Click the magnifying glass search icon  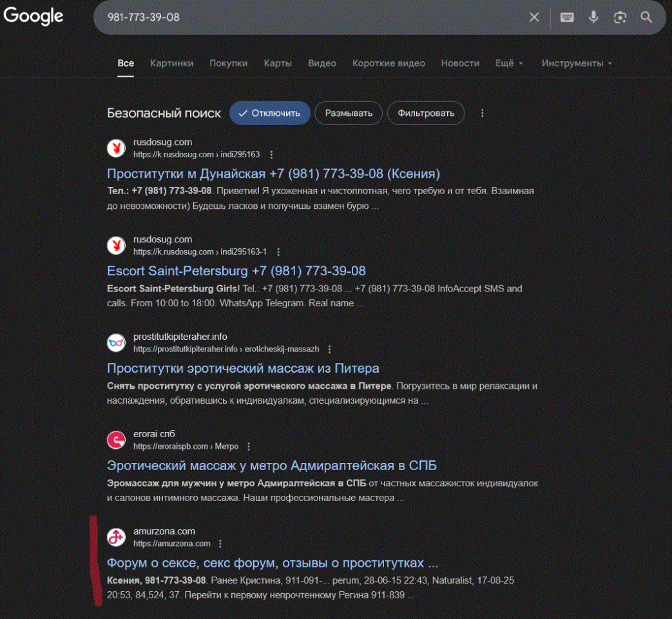[646, 17]
